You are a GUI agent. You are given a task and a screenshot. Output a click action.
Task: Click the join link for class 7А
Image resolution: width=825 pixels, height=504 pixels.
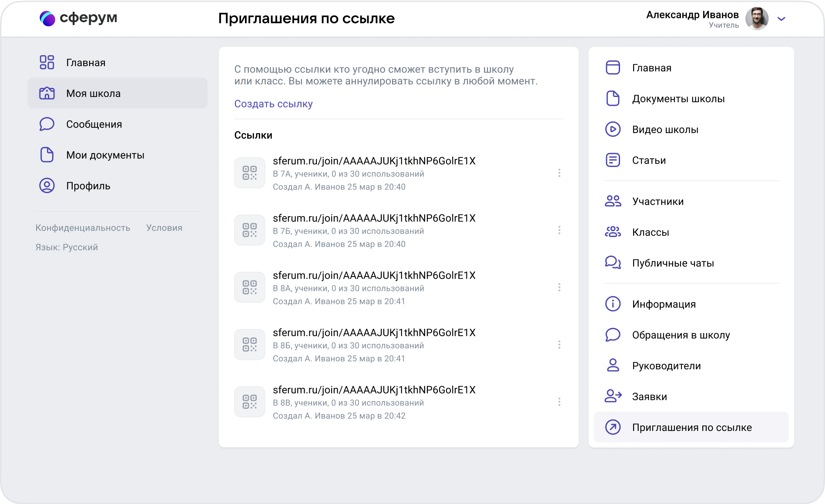pyautogui.click(x=374, y=161)
